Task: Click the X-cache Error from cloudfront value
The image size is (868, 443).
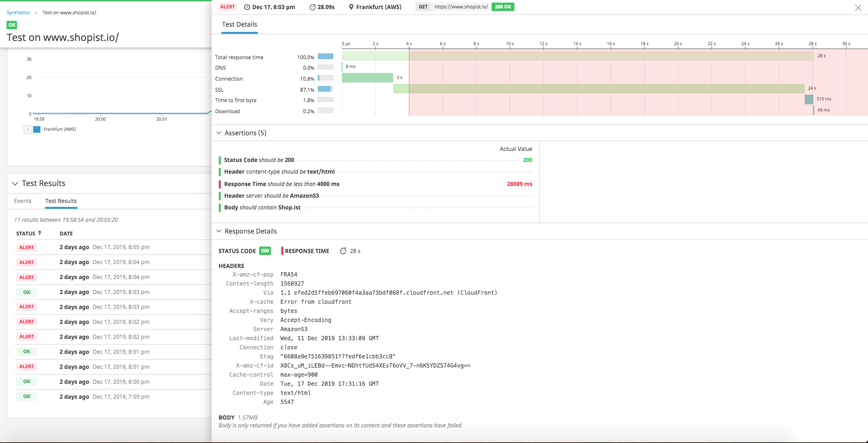Action: pyautogui.click(x=316, y=302)
